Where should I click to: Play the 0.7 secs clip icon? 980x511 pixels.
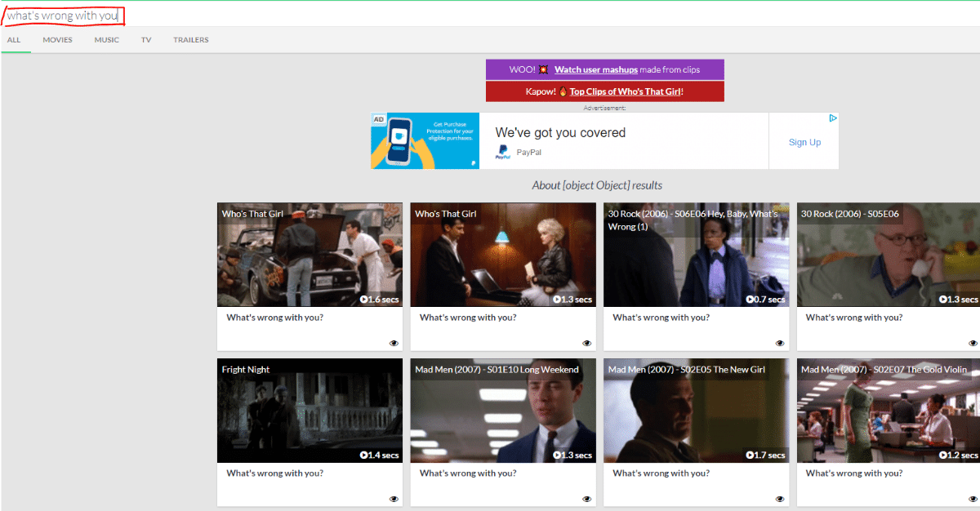pos(750,300)
